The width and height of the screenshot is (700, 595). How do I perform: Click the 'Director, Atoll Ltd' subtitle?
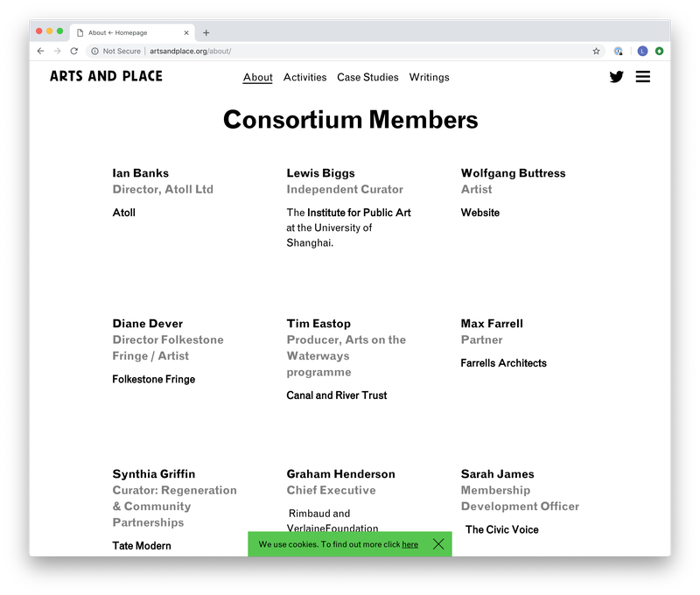pos(163,189)
